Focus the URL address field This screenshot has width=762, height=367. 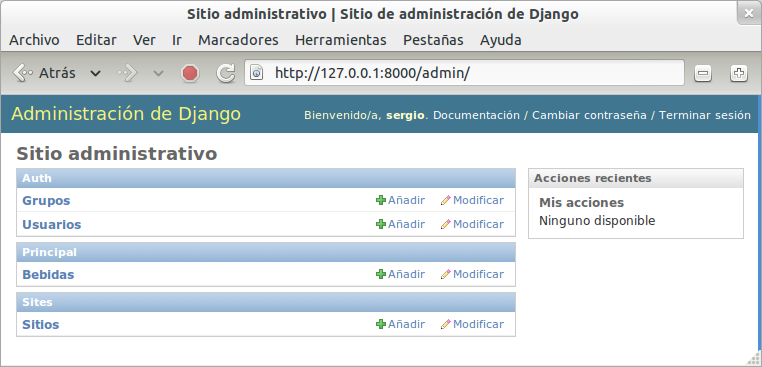tap(464, 73)
